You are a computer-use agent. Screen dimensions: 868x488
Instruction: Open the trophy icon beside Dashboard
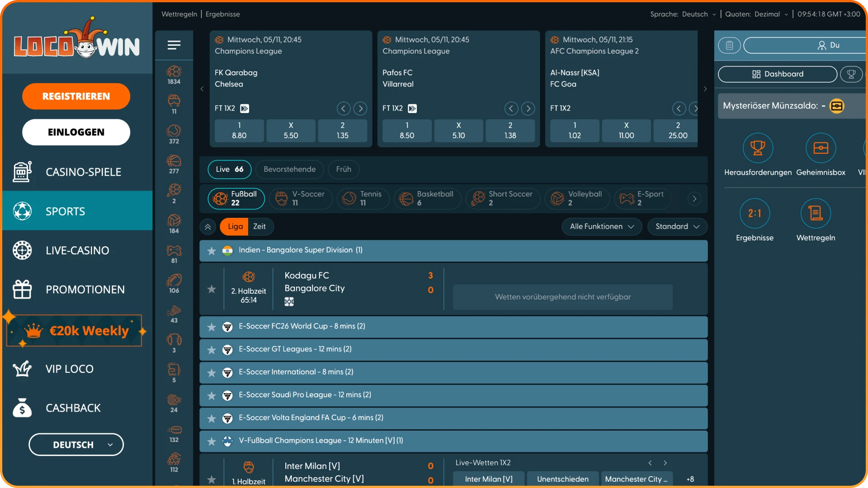click(x=851, y=74)
